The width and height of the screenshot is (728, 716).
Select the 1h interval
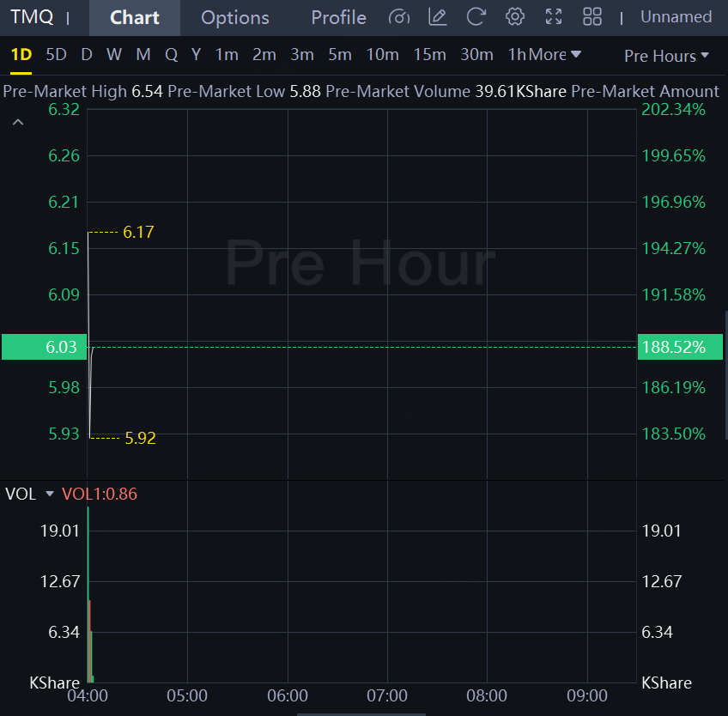tap(517, 55)
